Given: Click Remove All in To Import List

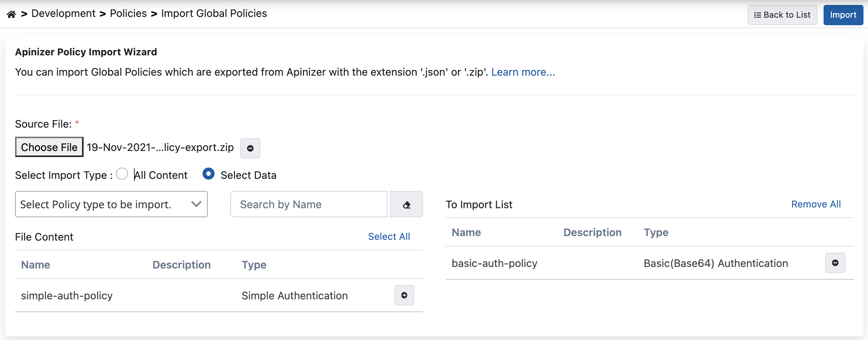Looking at the screenshot, I should pos(816,204).
